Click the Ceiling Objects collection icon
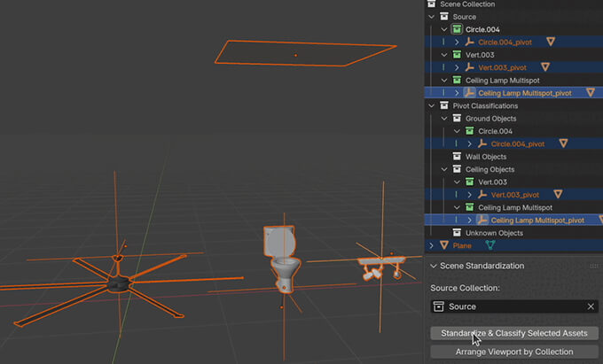The image size is (603, 364). [458, 169]
